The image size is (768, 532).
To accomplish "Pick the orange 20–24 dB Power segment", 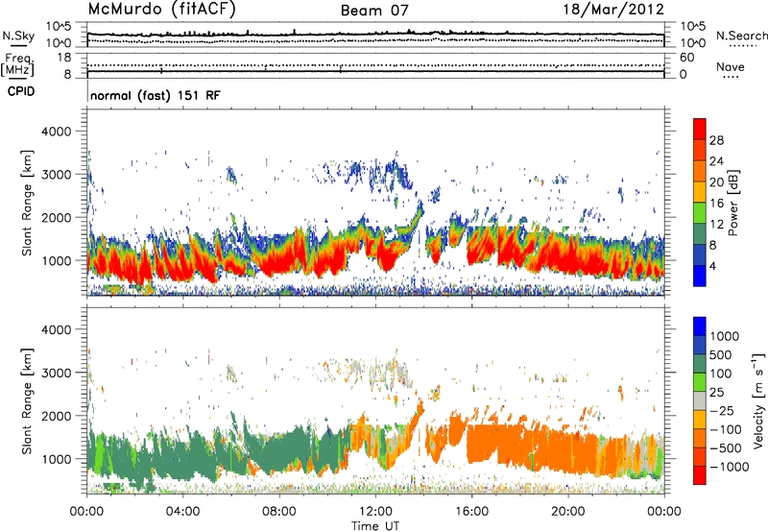I will [x=700, y=171].
